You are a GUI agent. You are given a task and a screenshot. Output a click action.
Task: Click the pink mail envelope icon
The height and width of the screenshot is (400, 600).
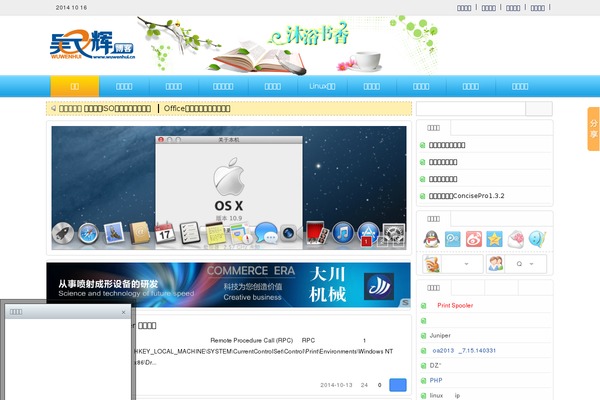click(x=515, y=239)
